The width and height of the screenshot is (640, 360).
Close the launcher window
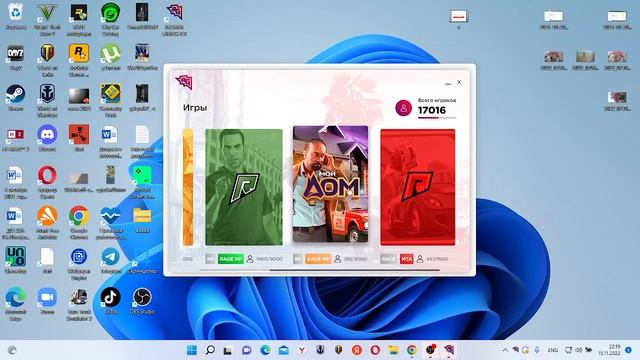click(x=459, y=82)
